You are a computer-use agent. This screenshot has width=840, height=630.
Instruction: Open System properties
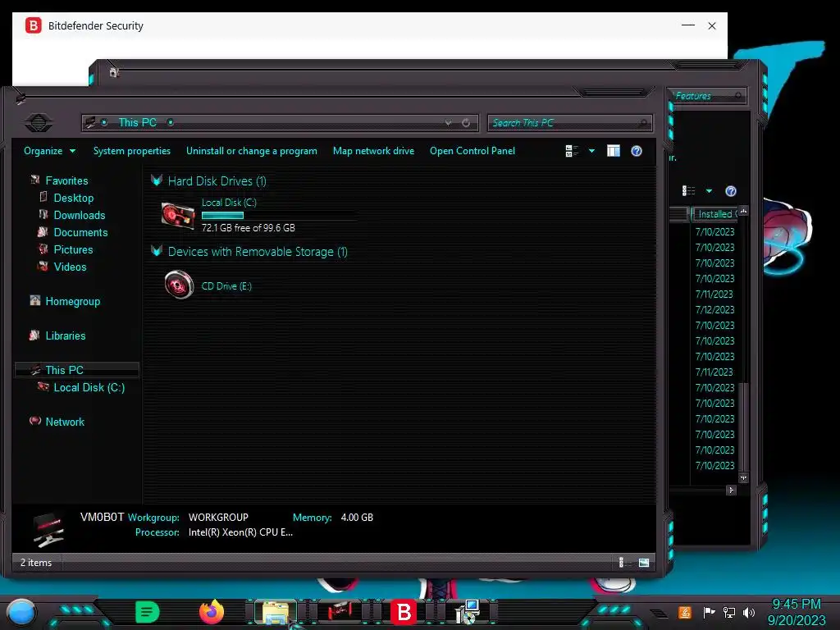(x=132, y=151)
